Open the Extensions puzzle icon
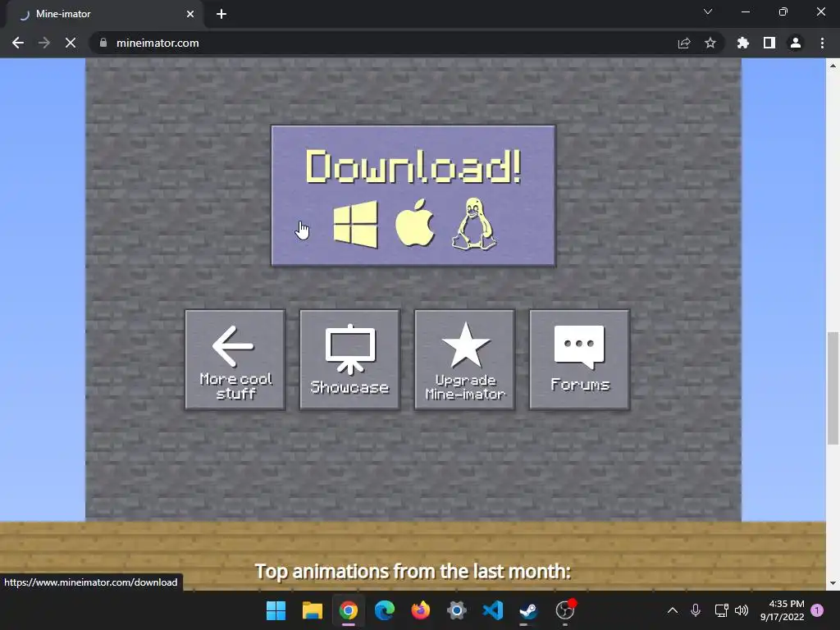 [743, 43]
